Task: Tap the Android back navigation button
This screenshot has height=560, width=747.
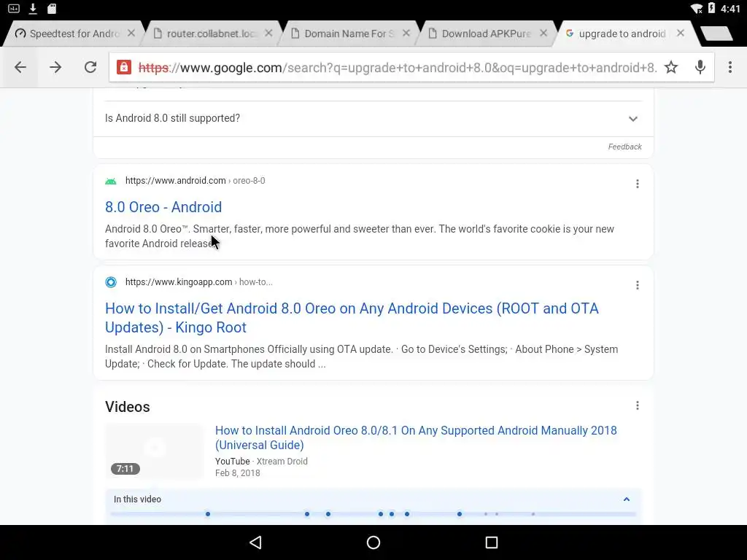Action: (256, 542)
